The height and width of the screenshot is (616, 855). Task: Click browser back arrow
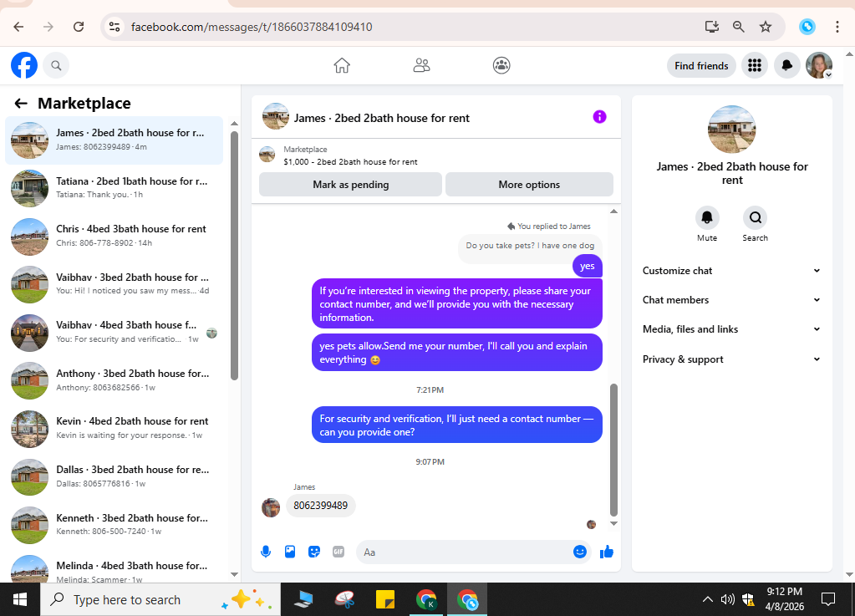pyautogui.click(x=18, y=27)
